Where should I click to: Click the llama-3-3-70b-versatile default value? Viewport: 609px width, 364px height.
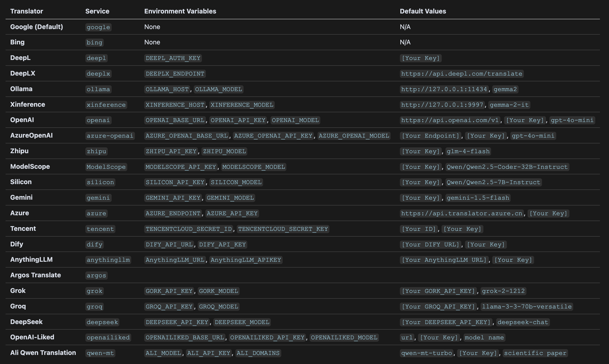pos(527,307)
